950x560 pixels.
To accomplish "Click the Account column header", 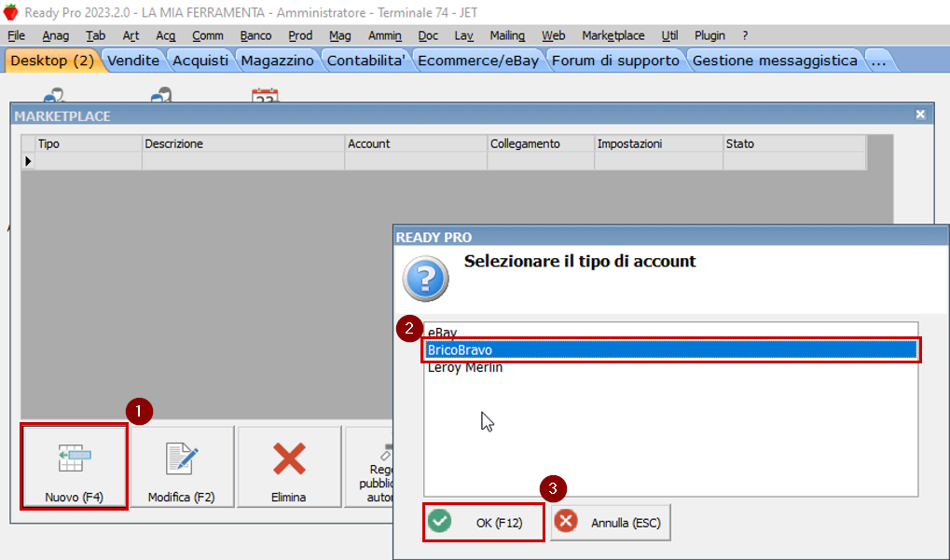I will [x=415, y=143].
